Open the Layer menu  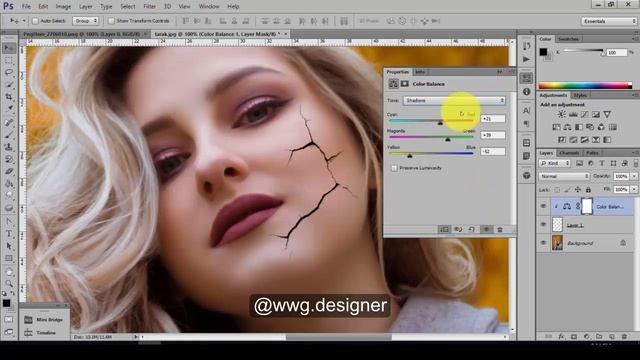coord(85,7)
